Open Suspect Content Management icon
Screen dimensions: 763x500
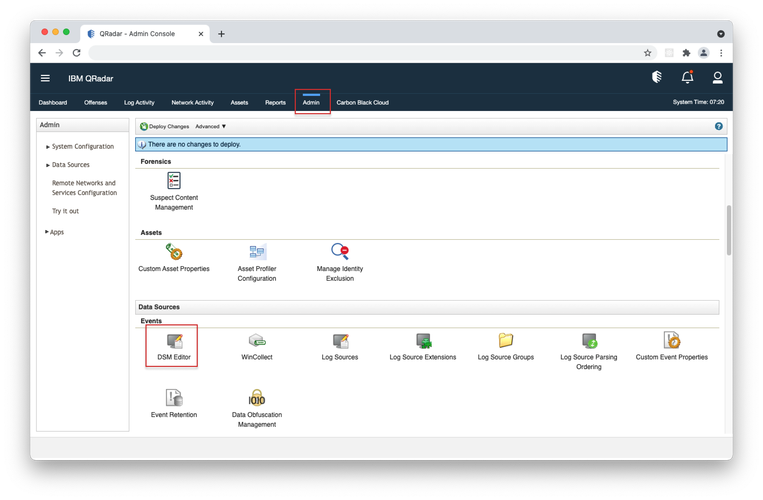[174, 181]
